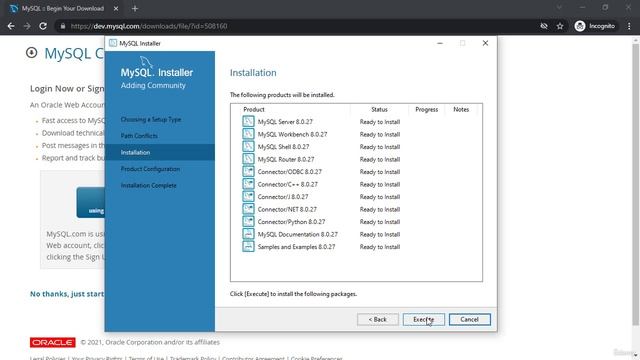Click the Connector/Python 8.0.27 icon

248,222
